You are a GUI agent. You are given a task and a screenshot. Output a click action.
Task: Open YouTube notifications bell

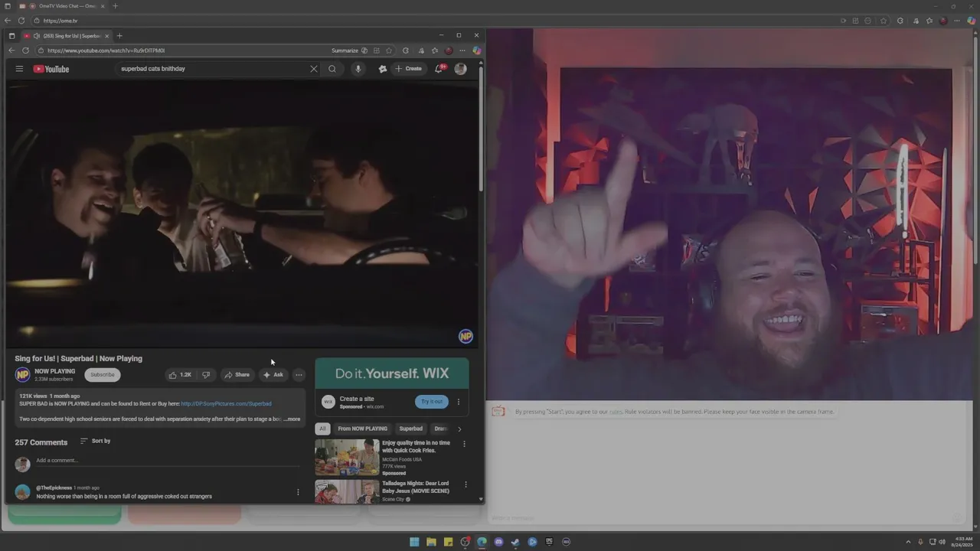439,69
